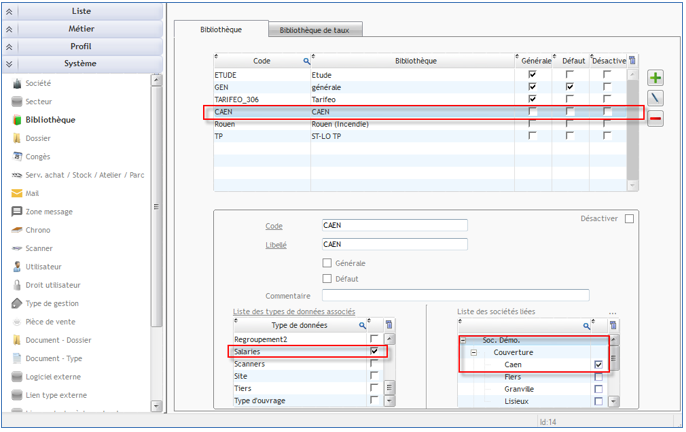Screen dimensions: 686x432
Task: Collapse the Soc. Démo. tree node
Action: 464,340
